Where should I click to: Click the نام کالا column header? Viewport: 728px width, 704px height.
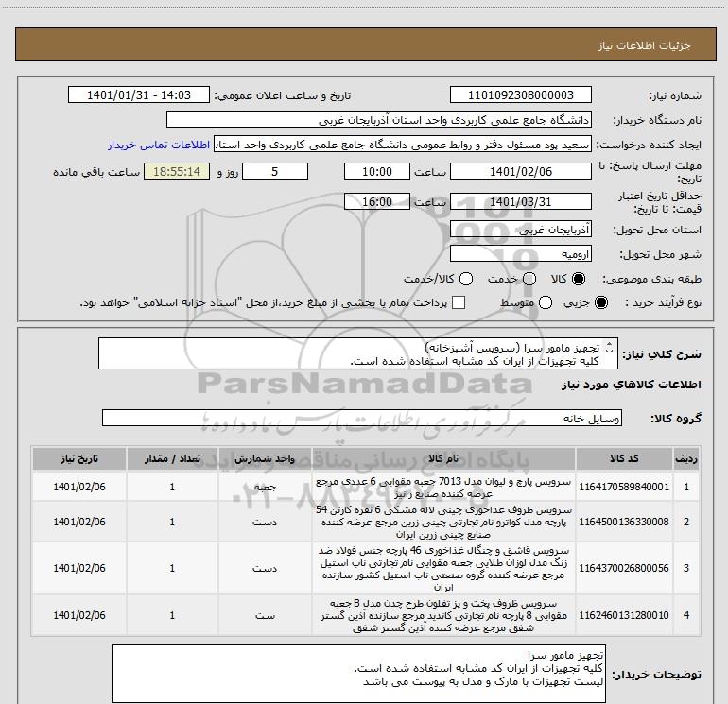click(x=443, y=459)
